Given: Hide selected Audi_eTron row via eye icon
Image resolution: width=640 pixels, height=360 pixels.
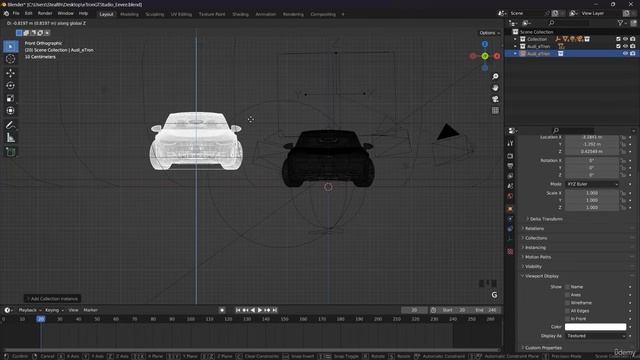Looking at the screenshot, I should (625, 53).
